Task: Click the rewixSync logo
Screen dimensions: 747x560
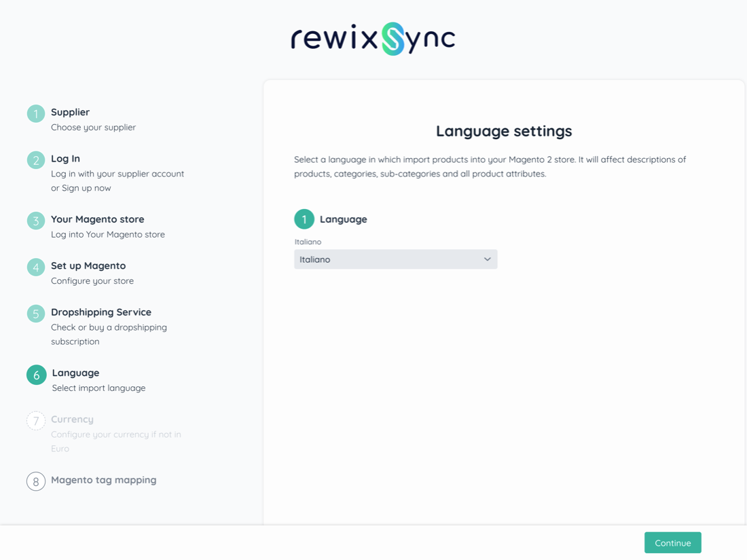Action: click(373, 39)
